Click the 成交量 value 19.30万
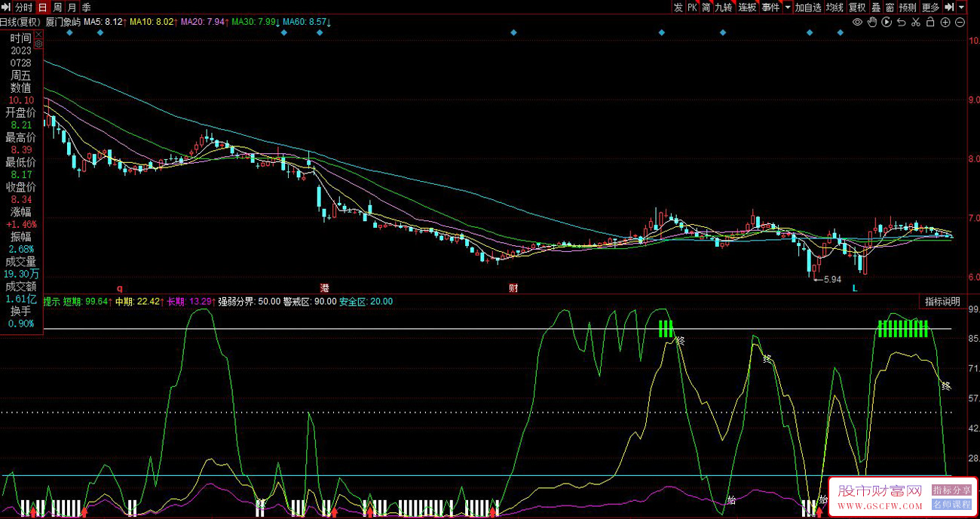Viewport: 980px width, 519px height. [21, 275]
